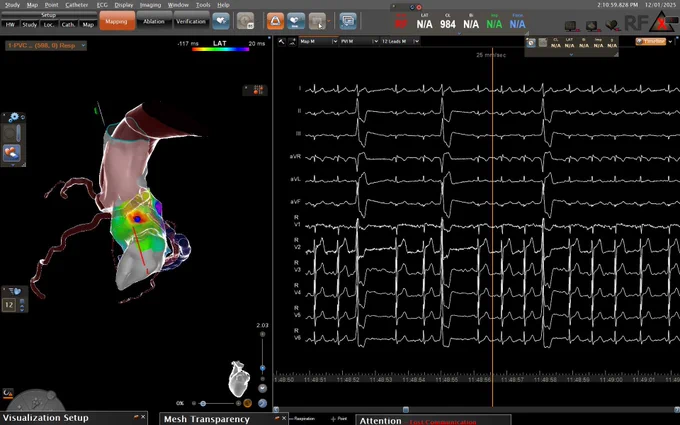Switch to the Mapping phase button
The image size is (680, 425).
point(117,21)
